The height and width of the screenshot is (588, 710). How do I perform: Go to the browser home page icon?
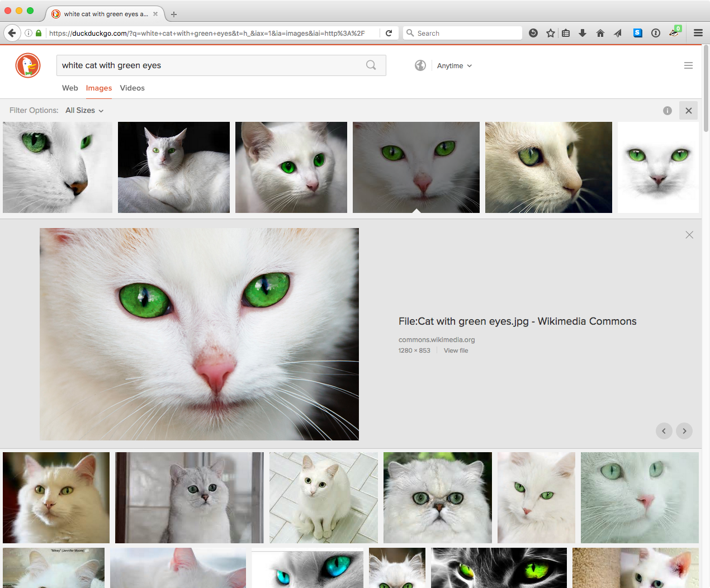point(600,33)
